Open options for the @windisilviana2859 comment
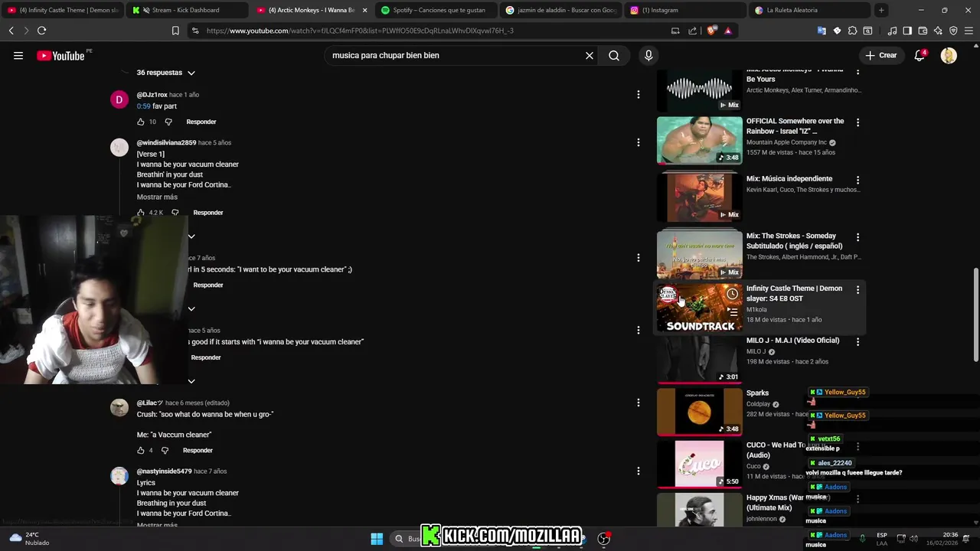The image size is (980, 551). coord(638,142)
